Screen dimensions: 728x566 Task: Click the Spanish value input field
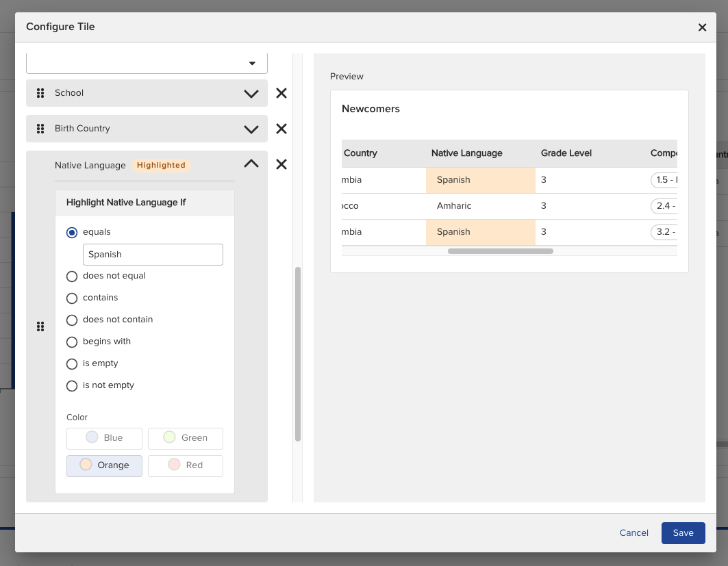pyautogui.click(x=153, y=255)
